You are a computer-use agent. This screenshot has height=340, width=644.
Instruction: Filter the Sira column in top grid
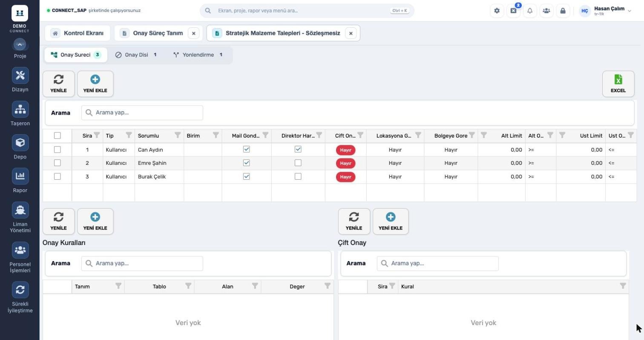click(97, 135)
